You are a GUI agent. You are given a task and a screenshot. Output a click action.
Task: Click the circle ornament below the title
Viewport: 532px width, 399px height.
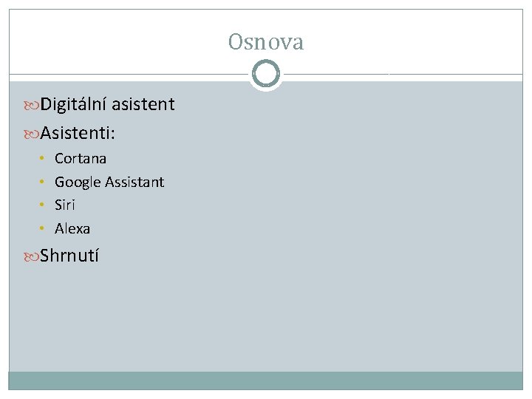[x=265, y=74]
